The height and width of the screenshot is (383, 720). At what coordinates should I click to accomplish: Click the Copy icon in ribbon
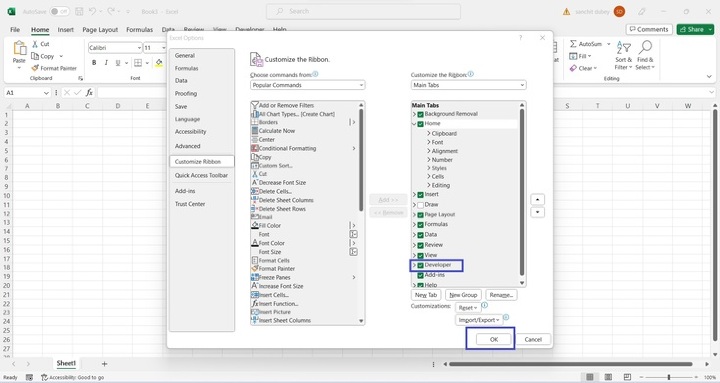point(35,56)
